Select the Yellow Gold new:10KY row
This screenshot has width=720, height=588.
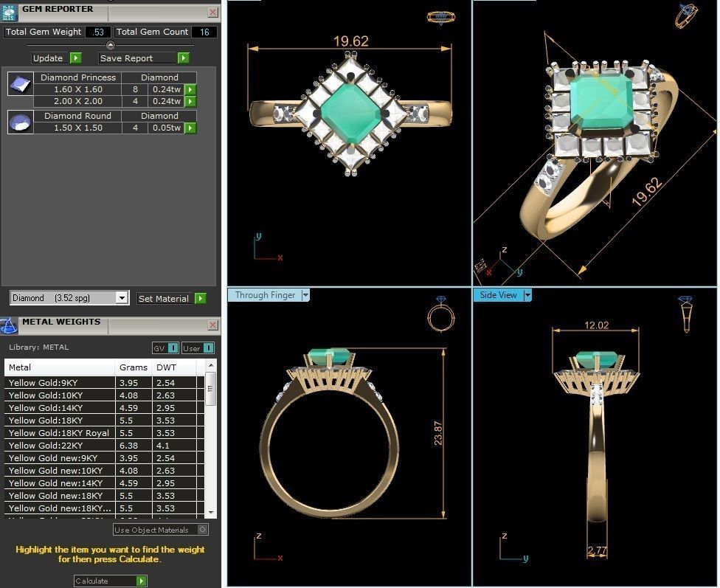pyautogui.click(x=104, y=471)
